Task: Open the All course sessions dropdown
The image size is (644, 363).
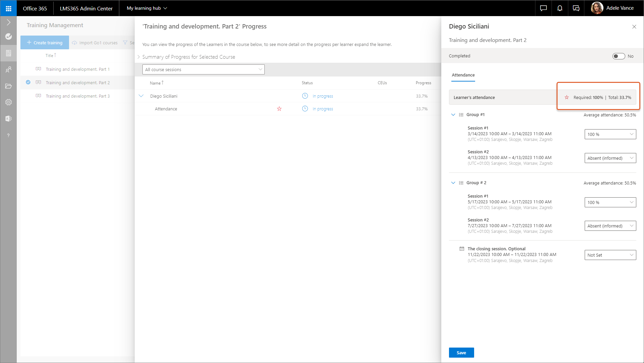Action: click(203, 70)
